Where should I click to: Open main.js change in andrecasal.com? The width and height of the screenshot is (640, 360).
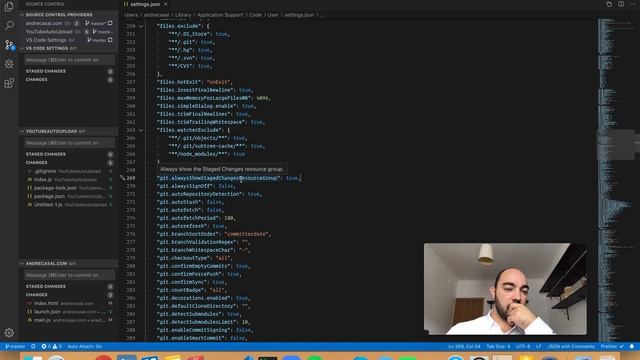coord(69,320)
